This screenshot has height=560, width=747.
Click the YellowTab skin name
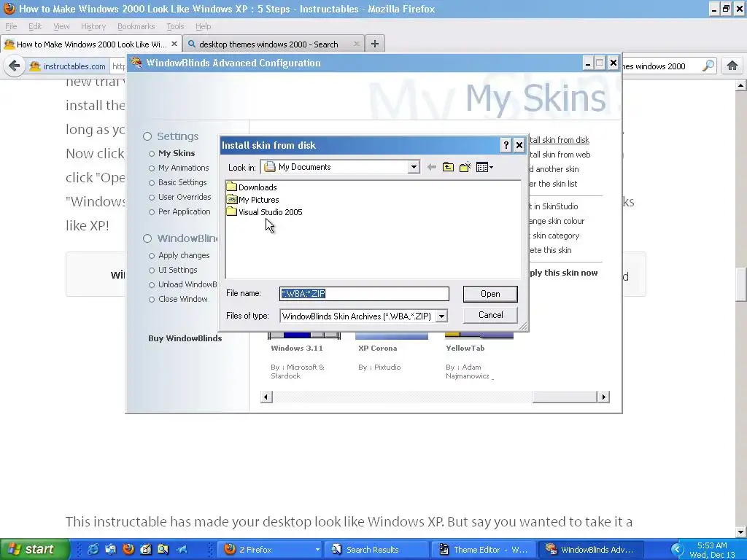pos(465,348)
